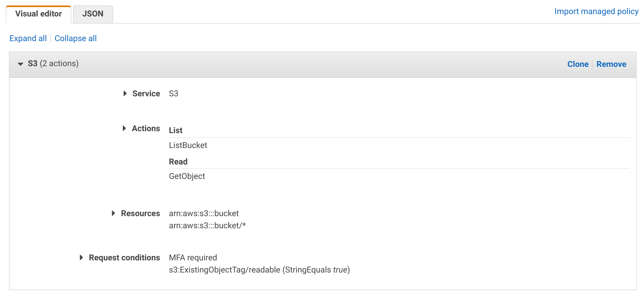
Task: Click the Request conditions label
Action: [124, 258]
